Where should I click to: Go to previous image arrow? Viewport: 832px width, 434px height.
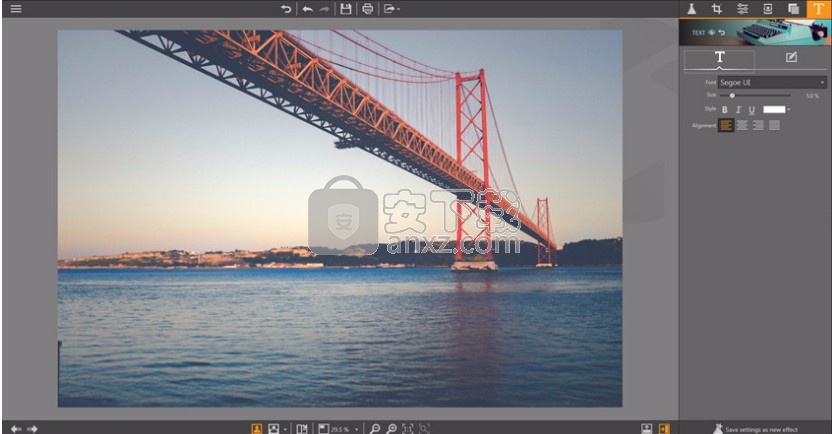[x=16, y=429]
